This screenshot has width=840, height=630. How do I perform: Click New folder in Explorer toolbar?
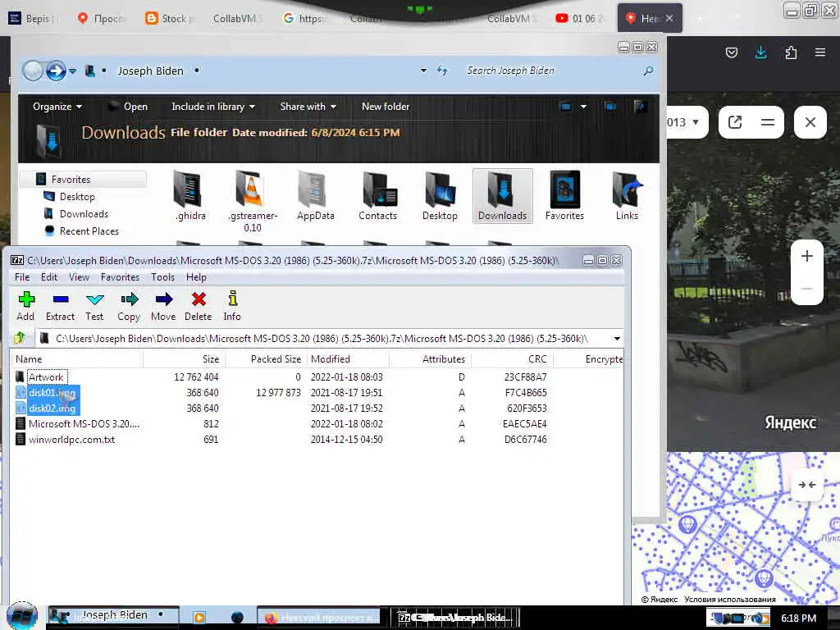386,107
